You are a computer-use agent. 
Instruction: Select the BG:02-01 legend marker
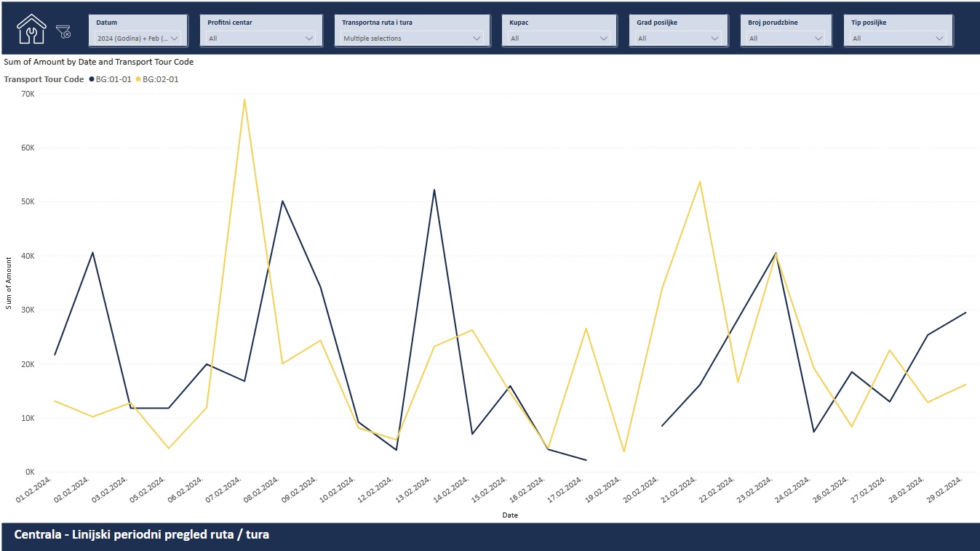(x=138, y=79)
